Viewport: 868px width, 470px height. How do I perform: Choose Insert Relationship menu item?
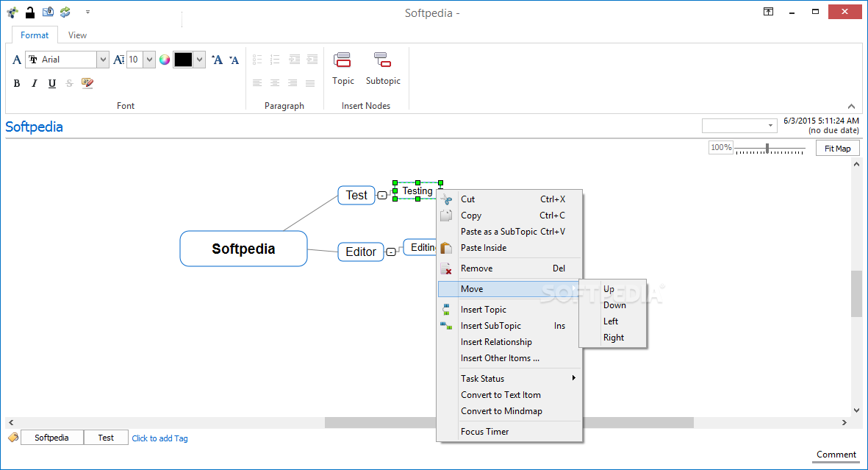coord(510,342)
